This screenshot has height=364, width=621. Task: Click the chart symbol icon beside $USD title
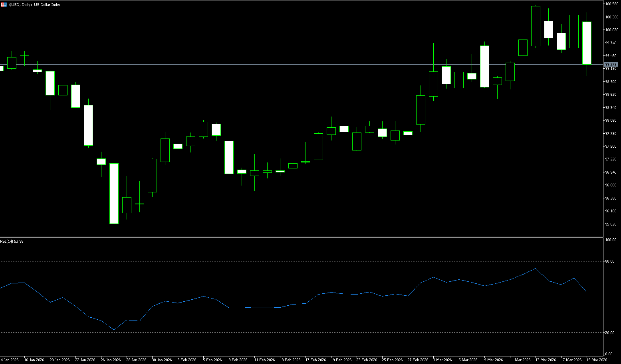point(4,5)
